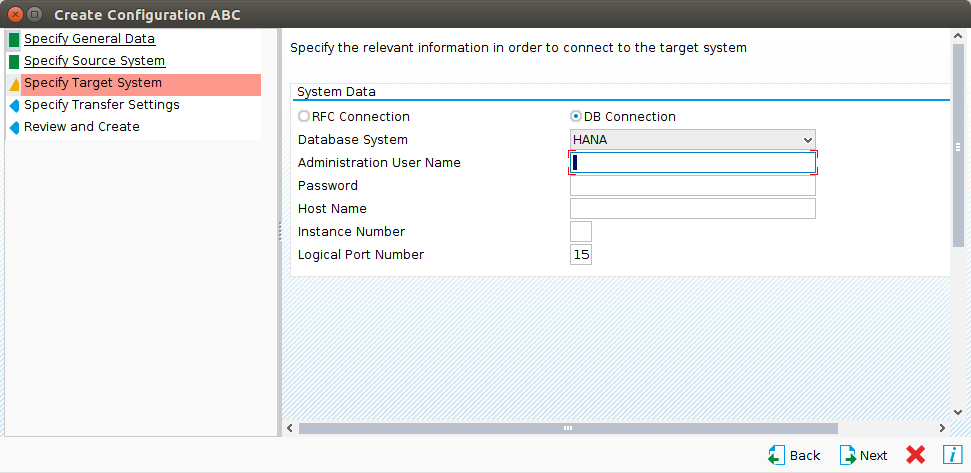Image resolution: width=971 pixels, height=473 pixels.
Task: Click the horizontal scrollbar thumb
Action: 567,428
